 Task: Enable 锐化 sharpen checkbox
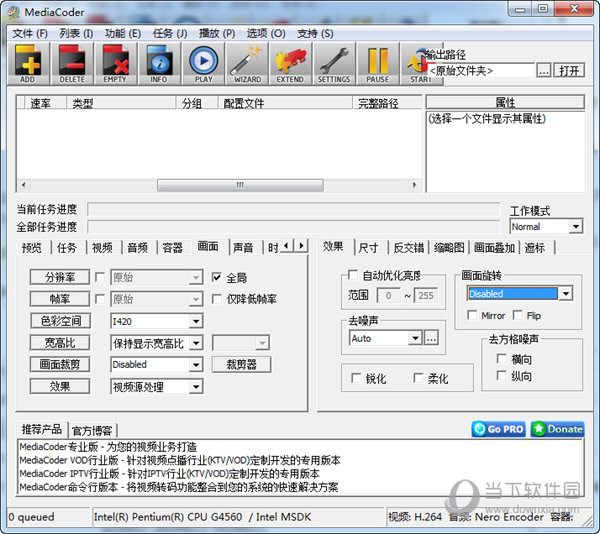click(x=356, y=378)
